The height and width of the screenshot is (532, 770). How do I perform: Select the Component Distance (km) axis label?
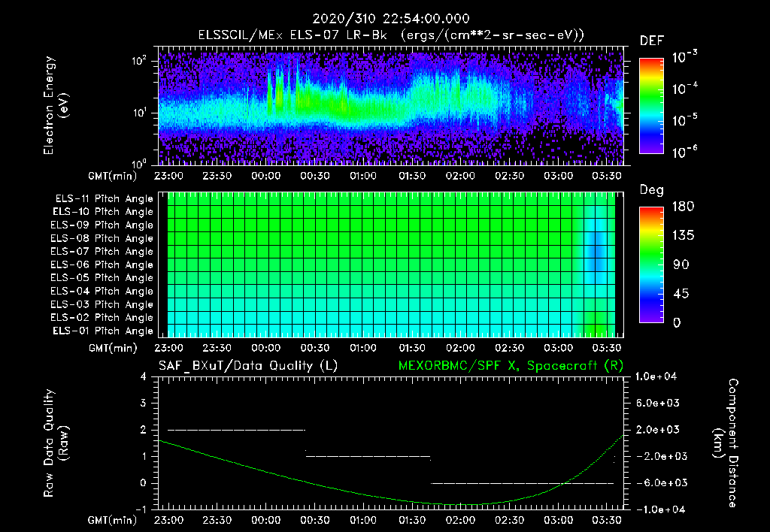tap(726, 443)
